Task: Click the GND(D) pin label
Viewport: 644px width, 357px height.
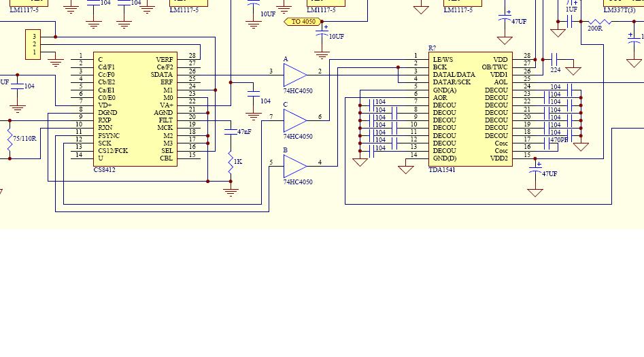Action: [x=445, y=158]
